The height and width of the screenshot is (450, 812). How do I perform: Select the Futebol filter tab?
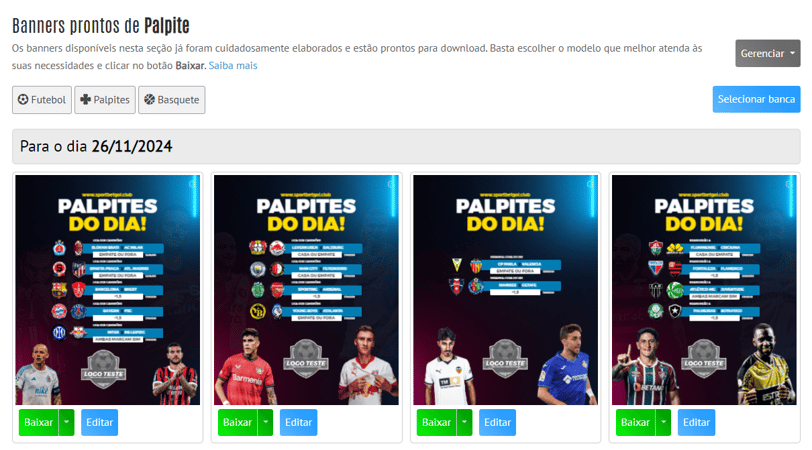coord(42,99)
